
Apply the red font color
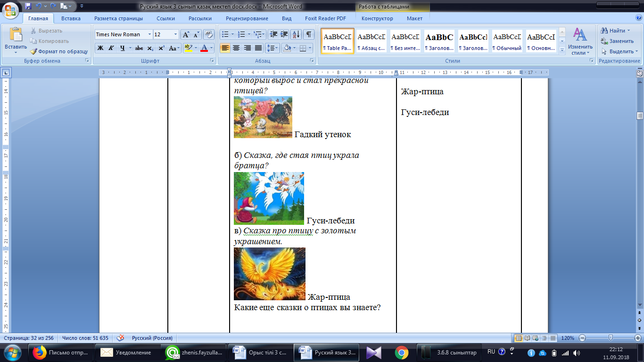(204, 48)
